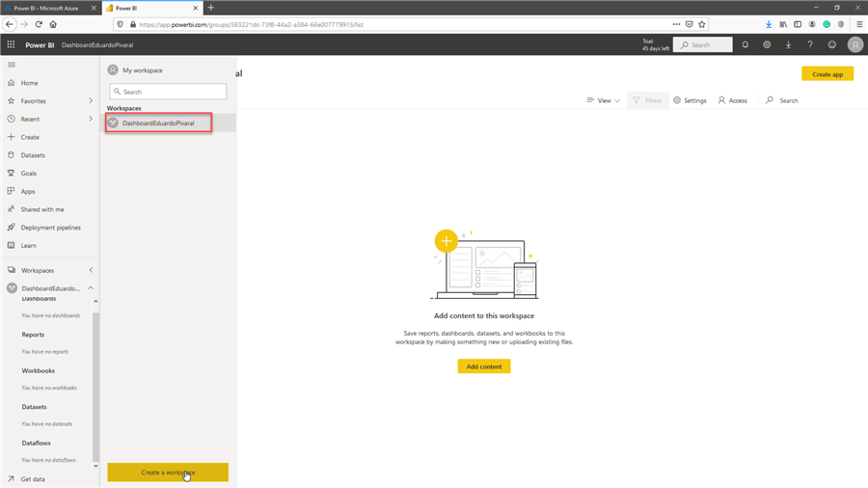The width and height of the screenshot is (868, 488).
Task: Open the user profile avatar
Action: tap(855, 44)
